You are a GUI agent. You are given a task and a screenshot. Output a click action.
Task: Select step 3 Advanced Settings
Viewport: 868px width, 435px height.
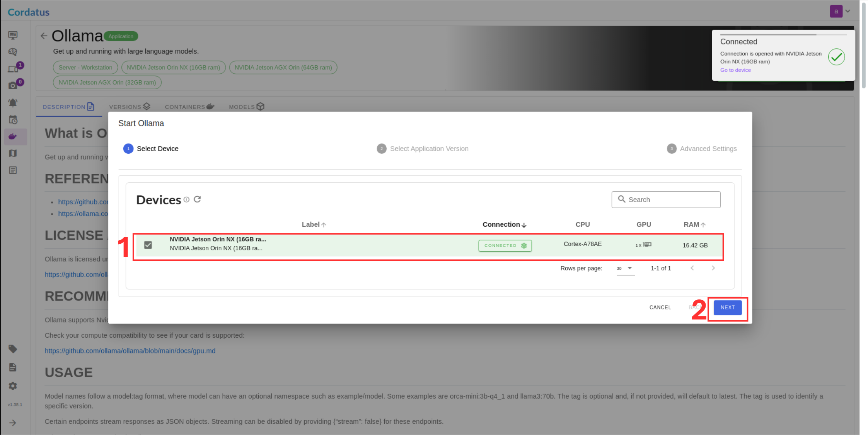(x=702, y=149)
